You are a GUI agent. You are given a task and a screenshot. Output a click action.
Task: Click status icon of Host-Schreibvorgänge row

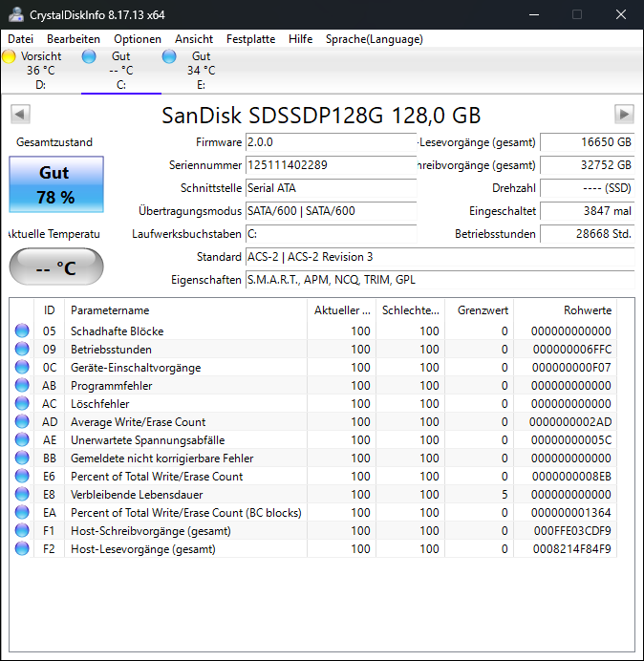[x=22, y=530]
